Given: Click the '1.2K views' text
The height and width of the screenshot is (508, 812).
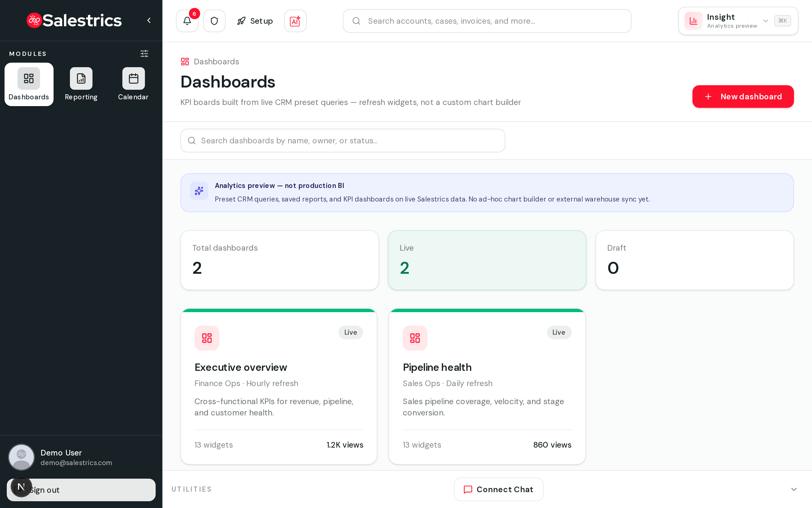Looking at the screenshot, I should tap(345, 445).
